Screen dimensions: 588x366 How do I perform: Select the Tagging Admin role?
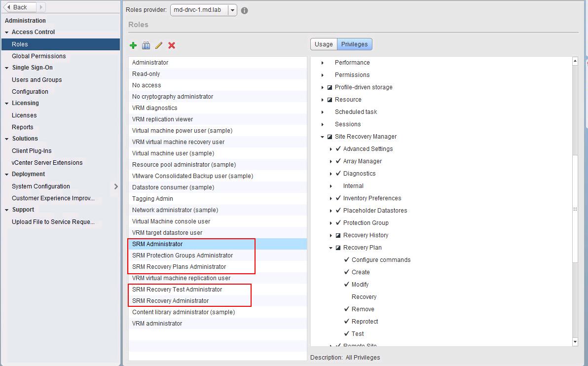pos(218,199)
